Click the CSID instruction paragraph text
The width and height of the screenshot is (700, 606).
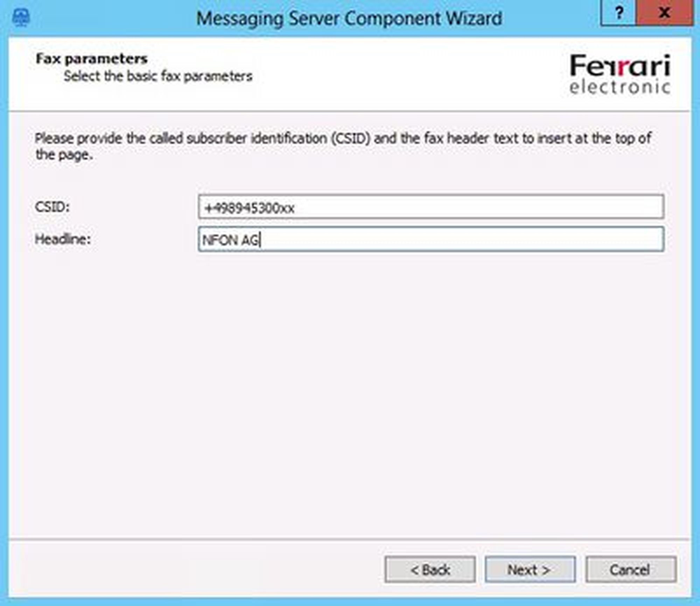[x=343, y=139]
